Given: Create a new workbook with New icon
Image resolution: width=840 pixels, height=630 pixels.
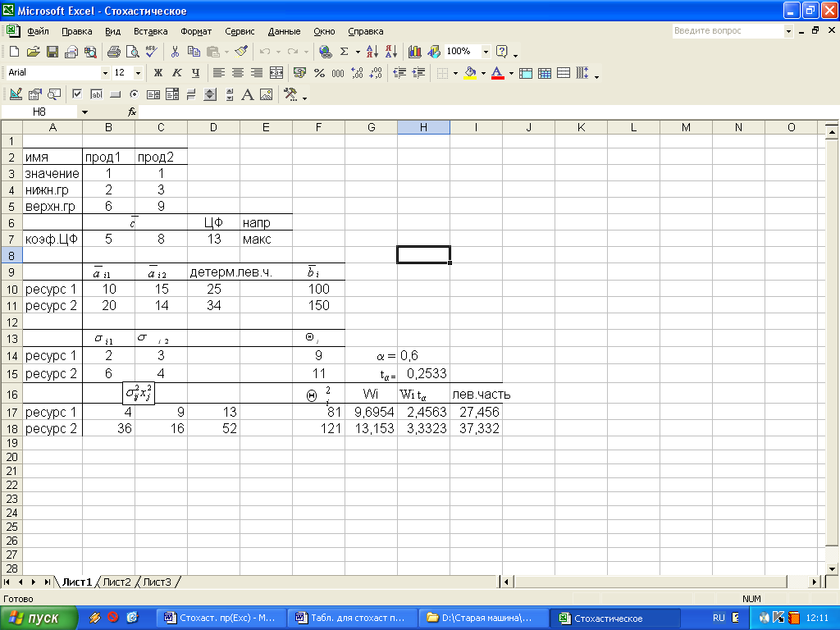Looking at the screenshot, I should (15, 52).
